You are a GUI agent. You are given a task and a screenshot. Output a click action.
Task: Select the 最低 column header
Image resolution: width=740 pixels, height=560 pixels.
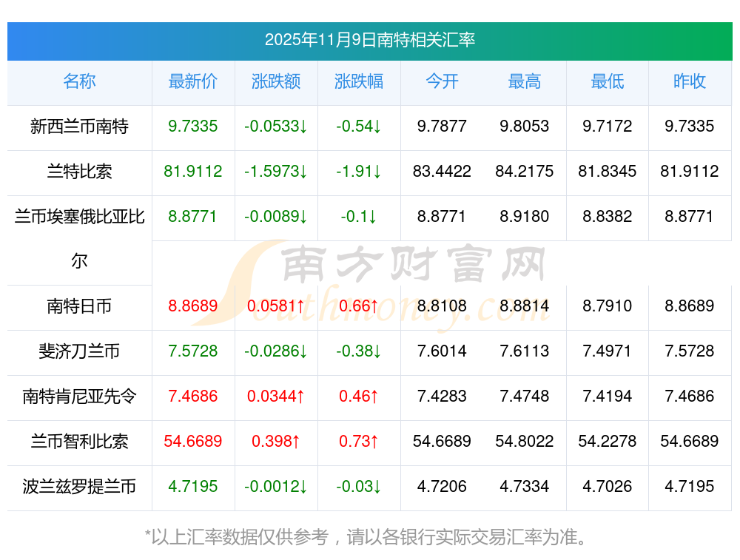click(x=608, y=82)
